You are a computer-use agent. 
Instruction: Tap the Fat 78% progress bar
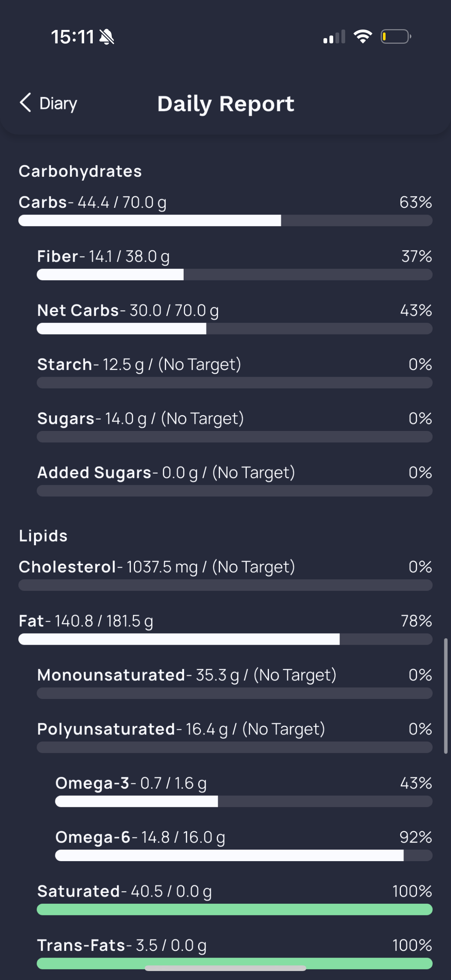225,639
